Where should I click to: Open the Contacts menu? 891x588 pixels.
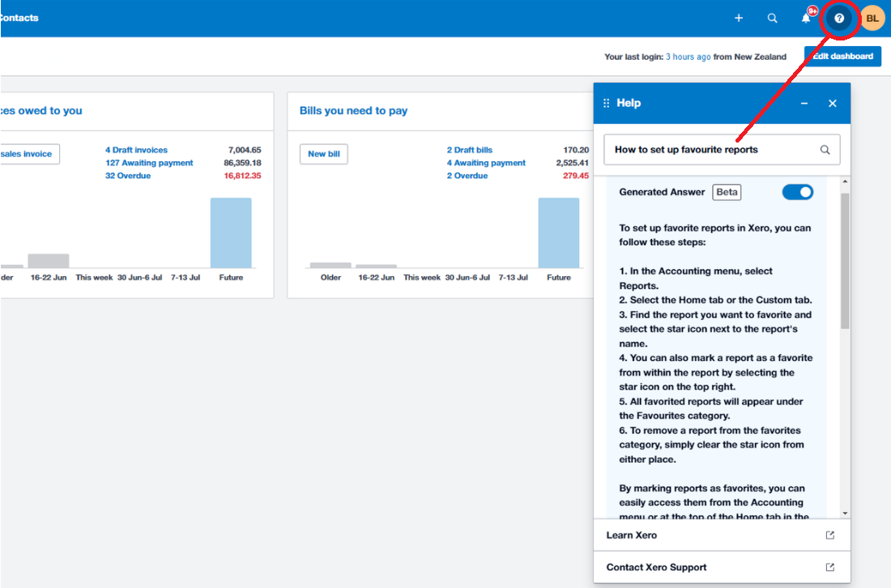19,18
